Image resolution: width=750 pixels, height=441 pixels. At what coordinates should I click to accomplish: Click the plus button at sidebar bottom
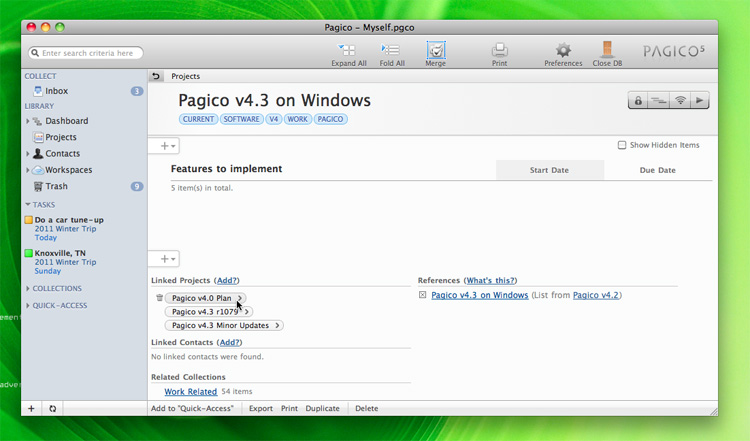click(31, 408)
